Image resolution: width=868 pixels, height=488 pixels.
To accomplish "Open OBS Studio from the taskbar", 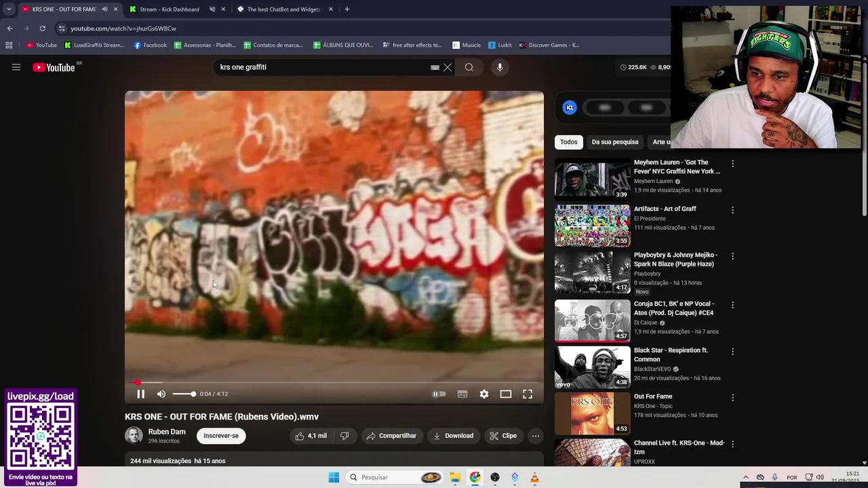I will tap(495, 478).
